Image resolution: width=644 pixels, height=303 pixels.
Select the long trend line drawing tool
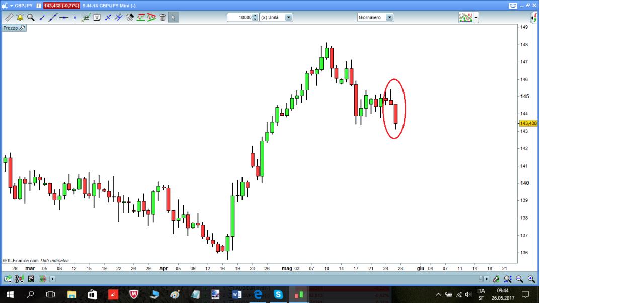pyautogui.click(x=53, y=17)
